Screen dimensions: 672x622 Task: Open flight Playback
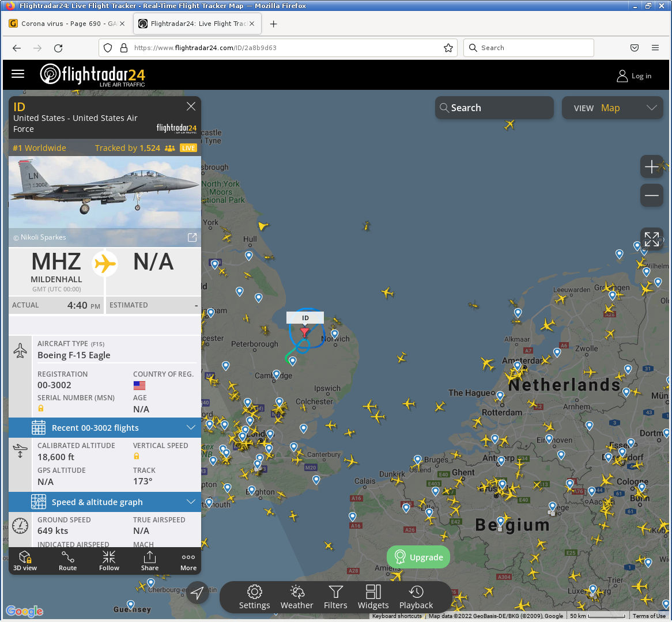coord(416,597)
